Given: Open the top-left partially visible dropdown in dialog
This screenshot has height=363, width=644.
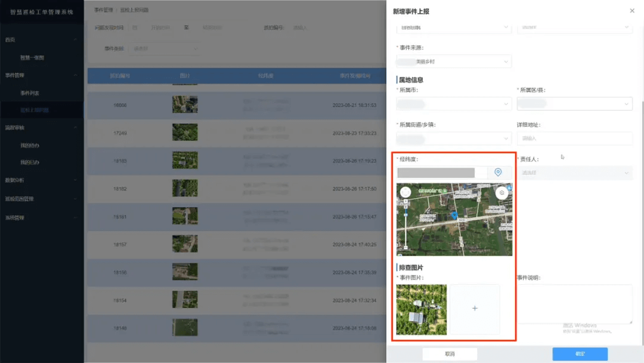Looking at the screenshot, I should pos(454,27).
